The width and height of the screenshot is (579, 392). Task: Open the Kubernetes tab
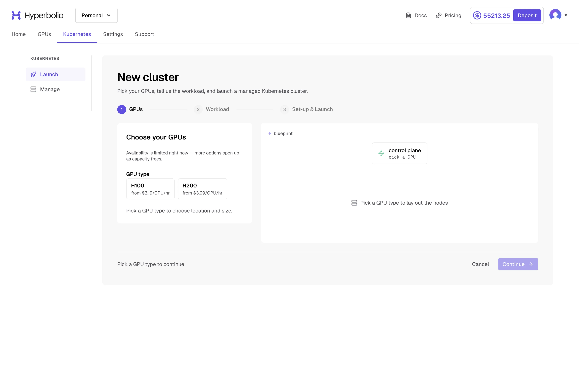(x=77, y=34)
